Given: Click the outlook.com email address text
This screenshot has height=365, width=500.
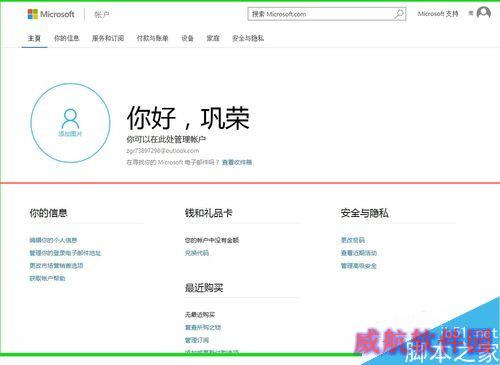Looking at the screenshot, I should pyautogui.click(x=163, y=151).
